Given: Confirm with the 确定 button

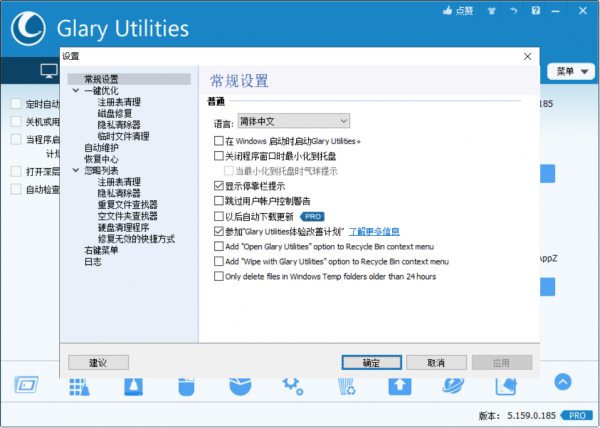Looking at the screenshot, I should [372, 363].
